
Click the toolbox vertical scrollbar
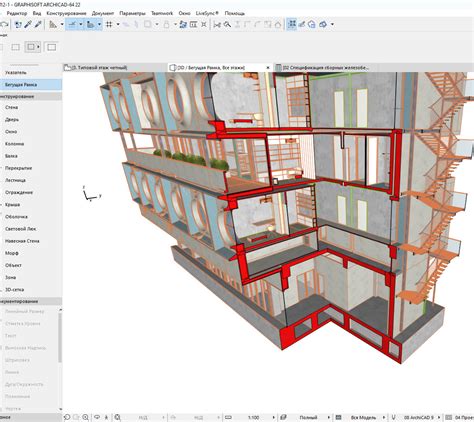[x=60, y=337]
